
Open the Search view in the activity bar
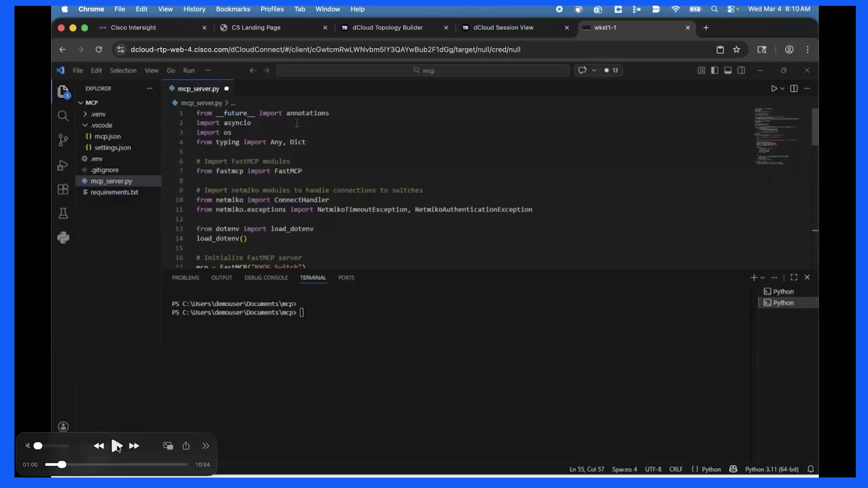pyautogui.click(x=63, y=116)
